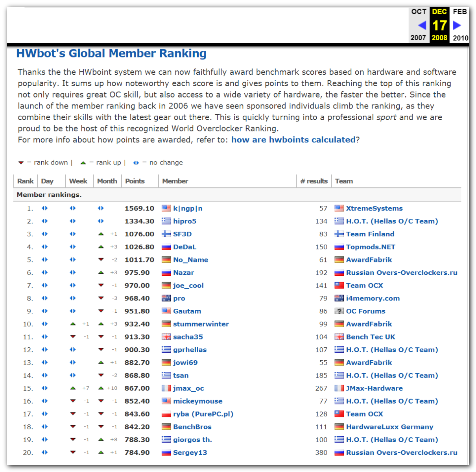The height and width of the screenshot is (472, 476).
Task: Open member profile SF3D
Action: coord(182,234)
